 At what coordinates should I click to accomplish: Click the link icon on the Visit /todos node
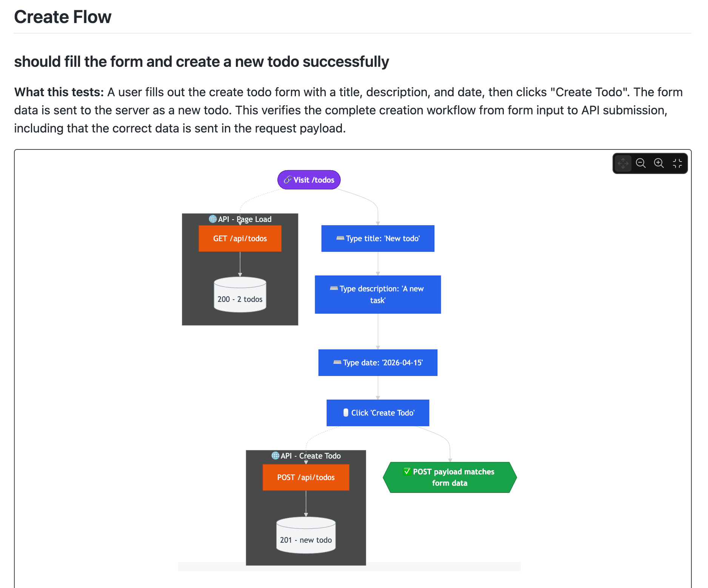coord(288,180)
